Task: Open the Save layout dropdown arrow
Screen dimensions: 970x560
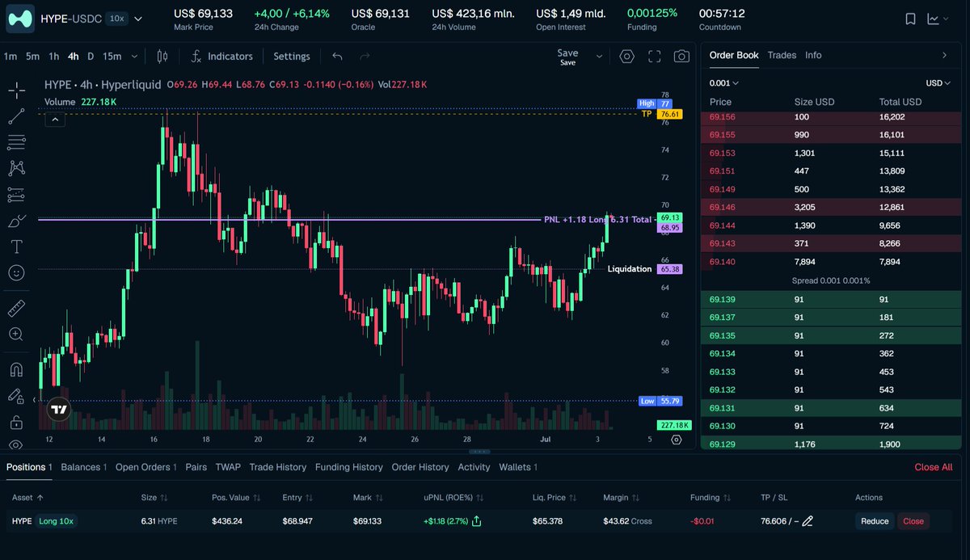Action: [x=599, y=57]
